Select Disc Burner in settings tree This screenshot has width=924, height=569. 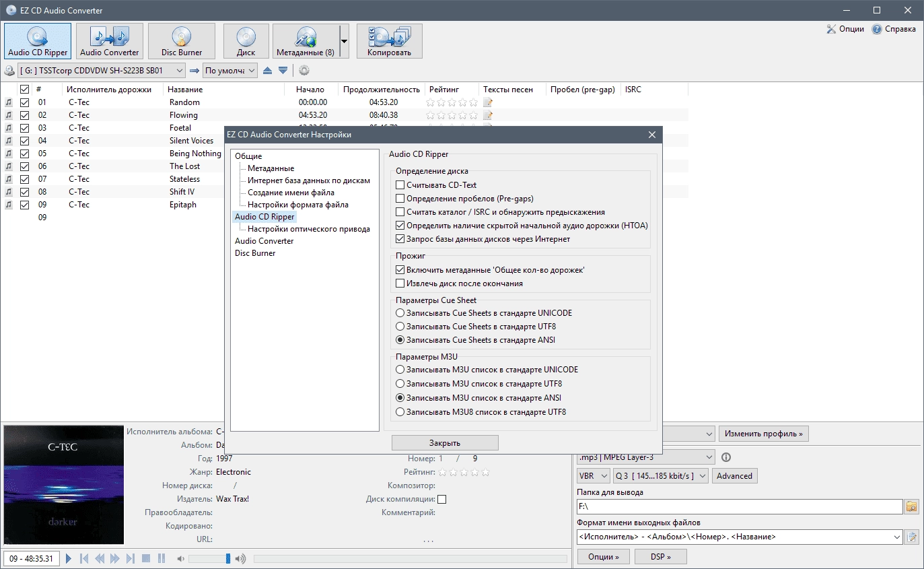pyautogui.click(x=255, y=253)
